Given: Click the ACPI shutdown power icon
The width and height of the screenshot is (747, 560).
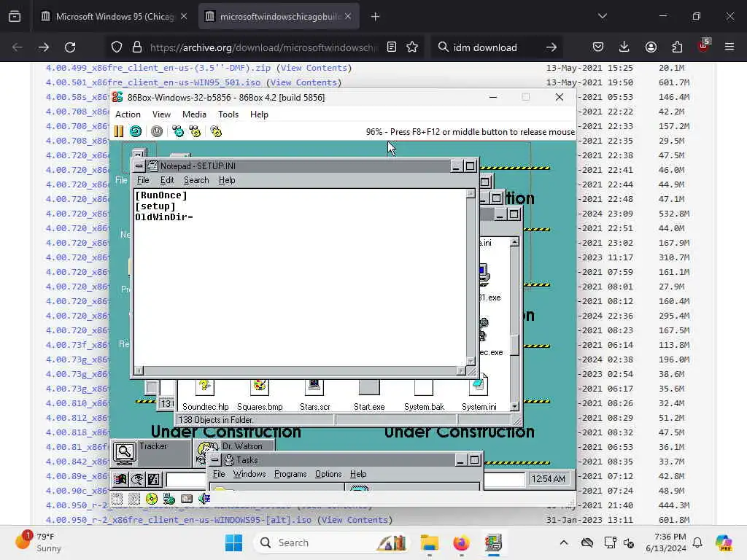Looking at the screenshot, I should point(157,131).
